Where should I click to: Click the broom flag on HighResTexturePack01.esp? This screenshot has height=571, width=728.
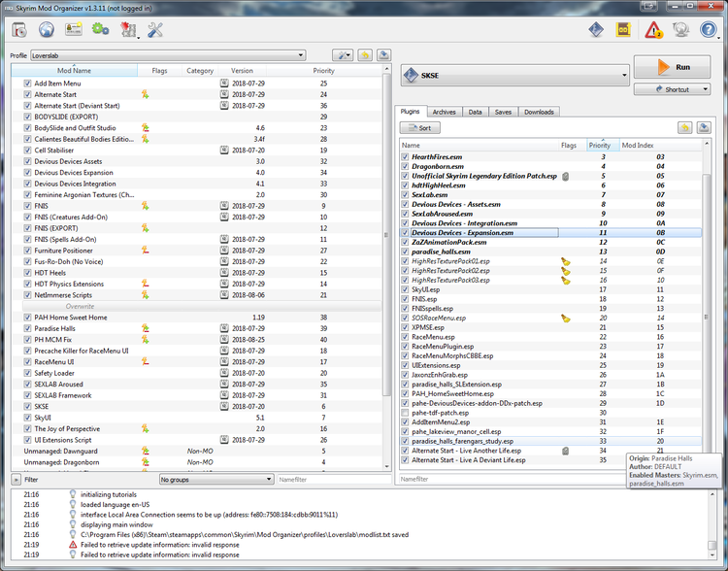point(566,261)
